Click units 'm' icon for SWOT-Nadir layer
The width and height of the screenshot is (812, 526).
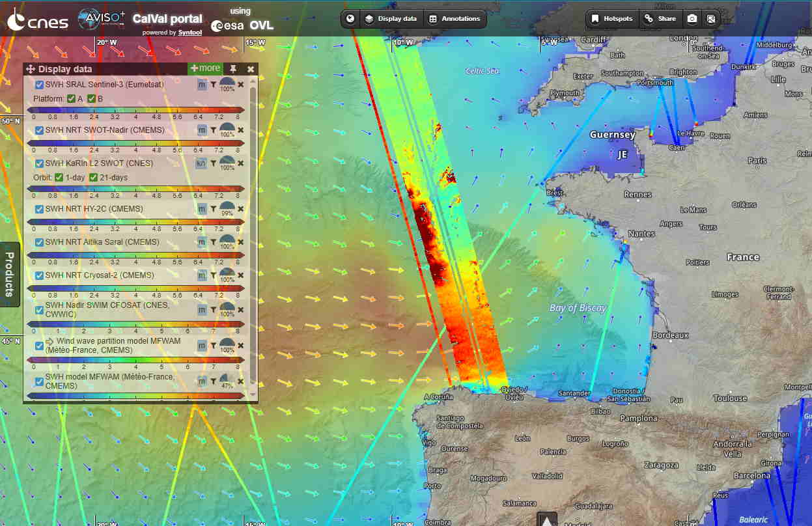click(x=202, y=130)
